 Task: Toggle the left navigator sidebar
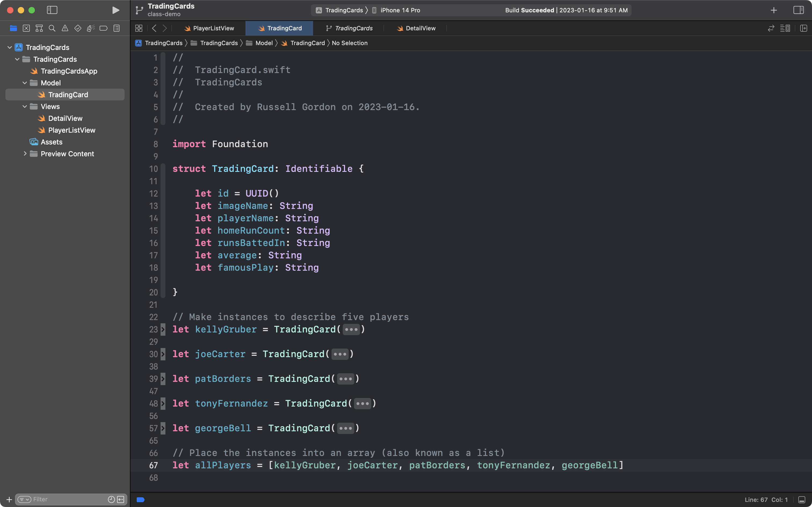click(52, 10)
